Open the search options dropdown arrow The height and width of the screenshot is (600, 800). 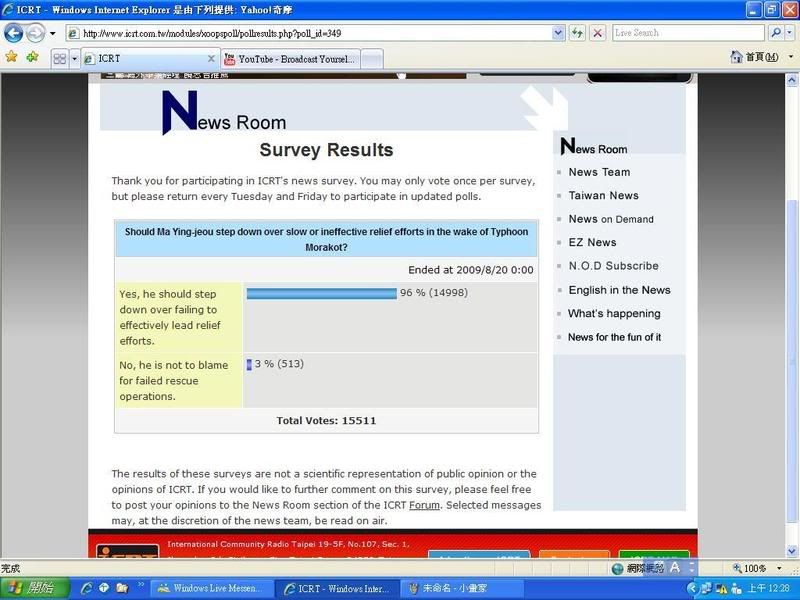pos(789,33)
